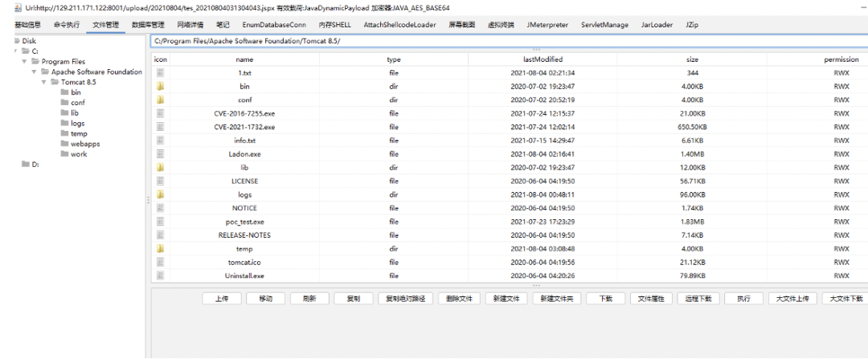Click the Disk root folder icon
This screenshot has height=359, width=868.
pos(17,41)
